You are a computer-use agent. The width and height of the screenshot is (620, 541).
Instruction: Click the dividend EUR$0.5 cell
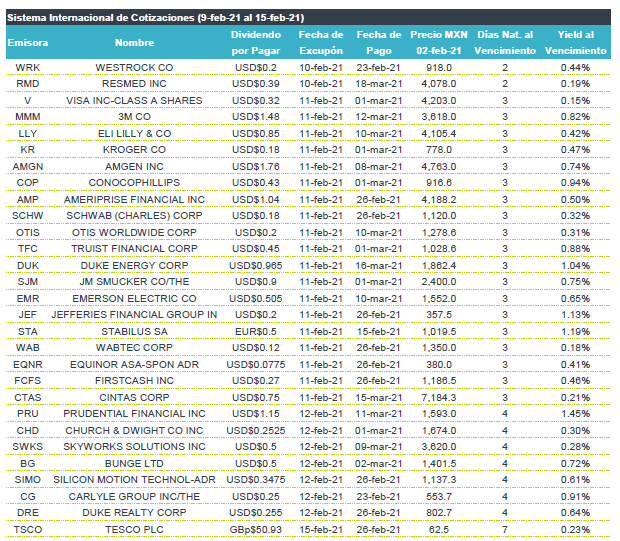(x=256, y=332)
